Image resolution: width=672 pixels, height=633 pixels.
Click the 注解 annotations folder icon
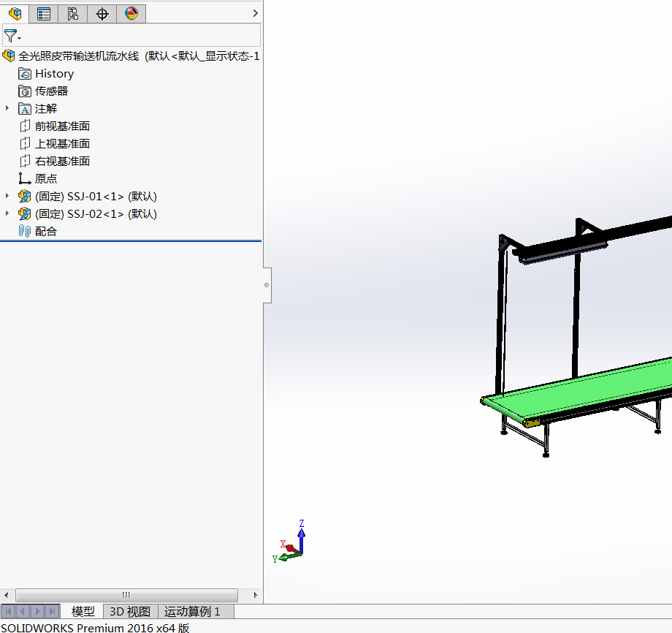pos(25,109)
